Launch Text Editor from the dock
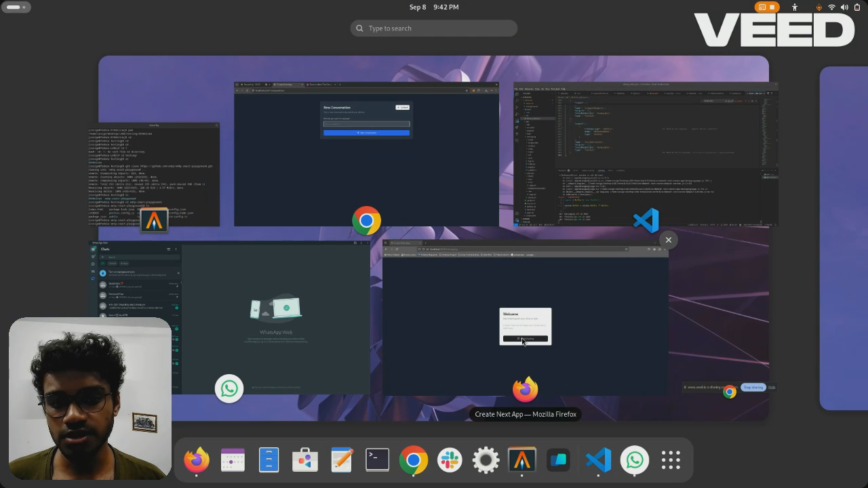The width and height of the screenshot is (868, 488). click(341, 460)
